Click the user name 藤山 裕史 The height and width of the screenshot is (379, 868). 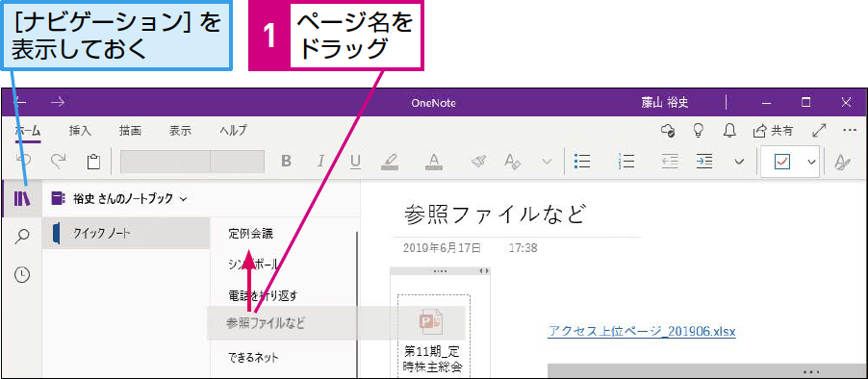[665, 102]
